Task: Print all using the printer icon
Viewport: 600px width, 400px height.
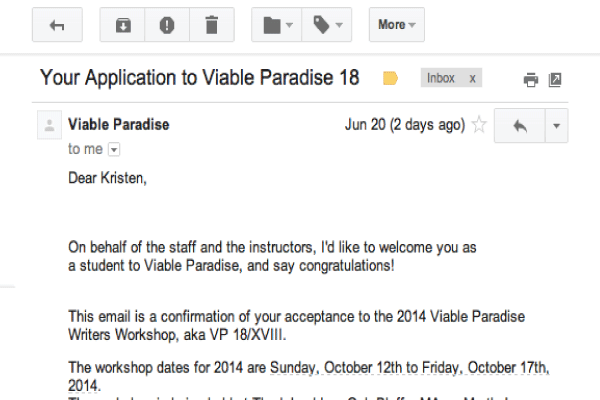Action: [x=531, y=80]
